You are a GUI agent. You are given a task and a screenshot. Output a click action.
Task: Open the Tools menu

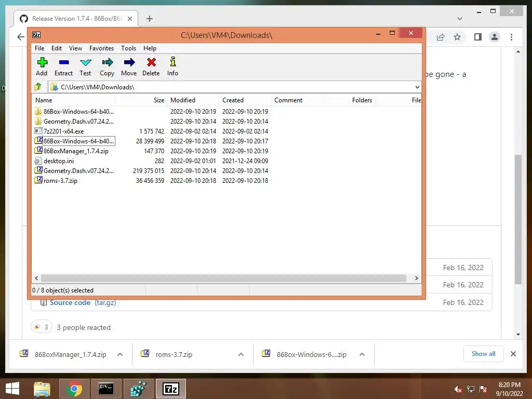(x=129, y=48)
